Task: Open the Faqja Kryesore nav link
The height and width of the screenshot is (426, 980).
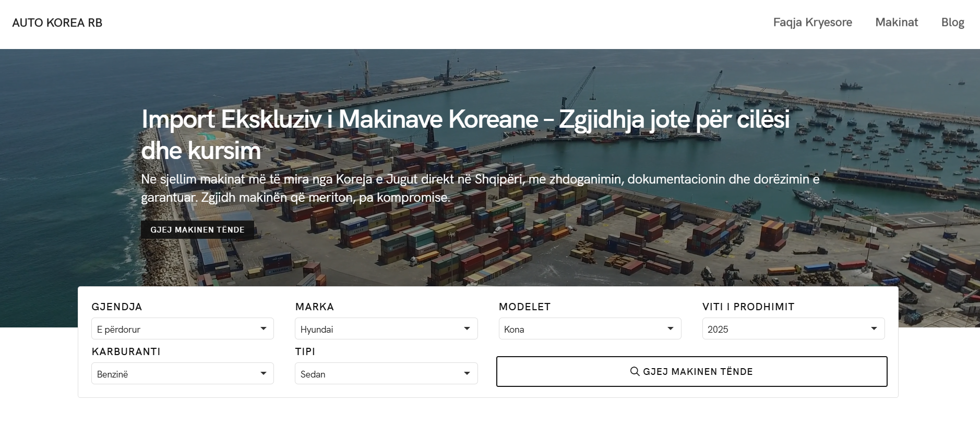Action: coord(812,22)
